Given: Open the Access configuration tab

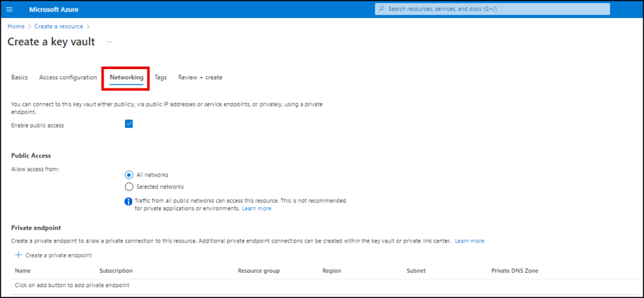Looking at the screenshot, I should click(x=68, y=77).
